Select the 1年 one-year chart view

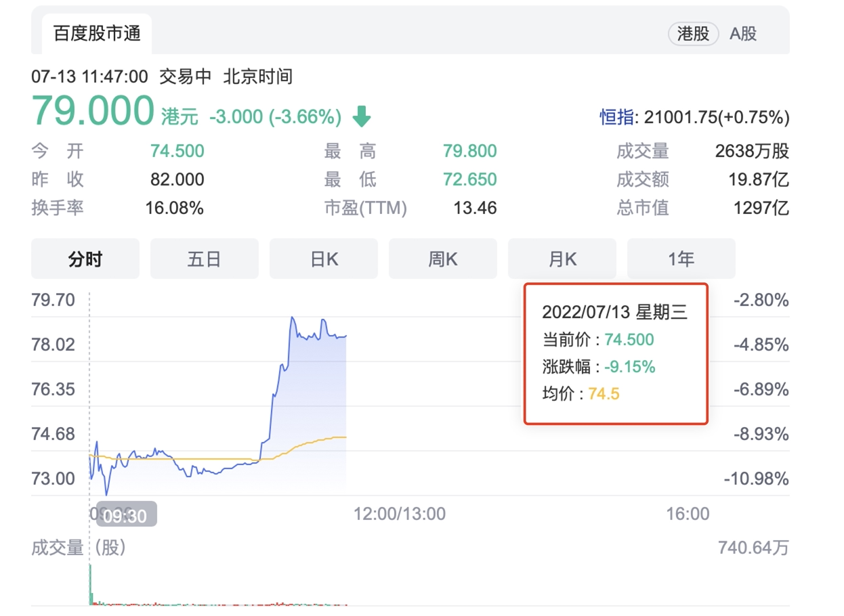[681, 258]
